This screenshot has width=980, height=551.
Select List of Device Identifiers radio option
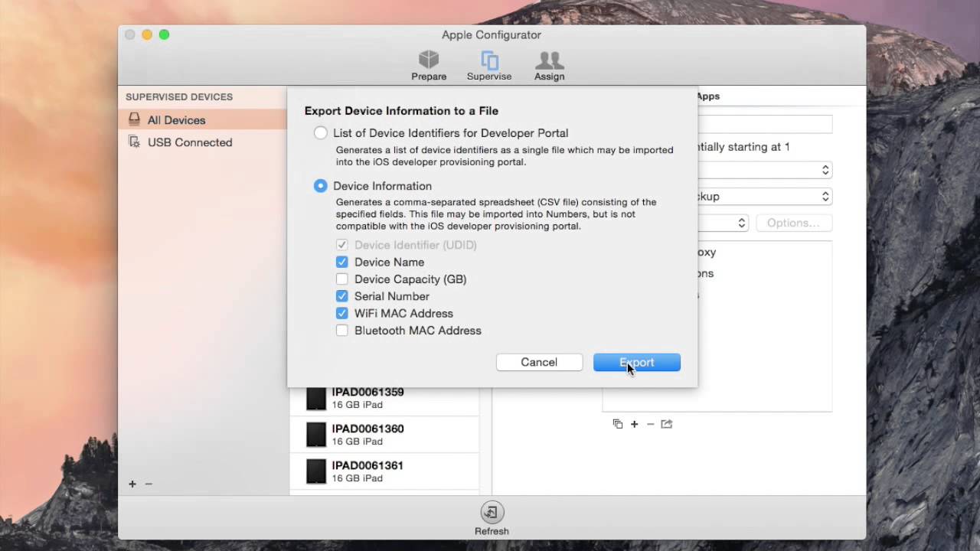[x=321, y=133]
